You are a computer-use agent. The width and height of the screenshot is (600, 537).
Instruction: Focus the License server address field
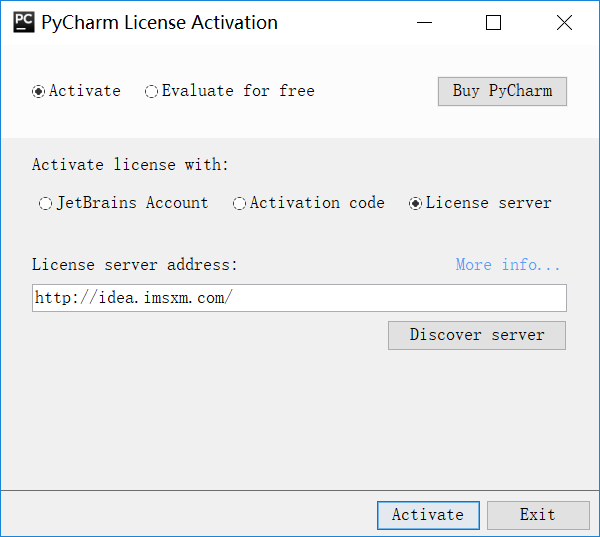[x=299, y=298]
